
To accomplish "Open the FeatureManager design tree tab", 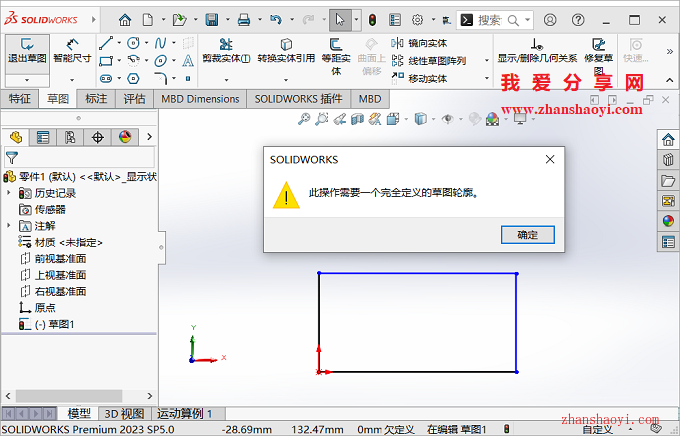I will [x=16, y=137].
